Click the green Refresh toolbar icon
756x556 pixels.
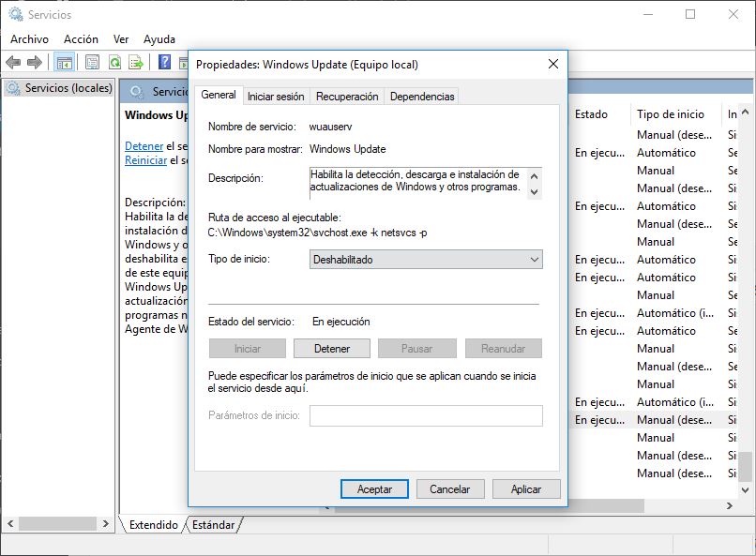(x=114, y=63)
